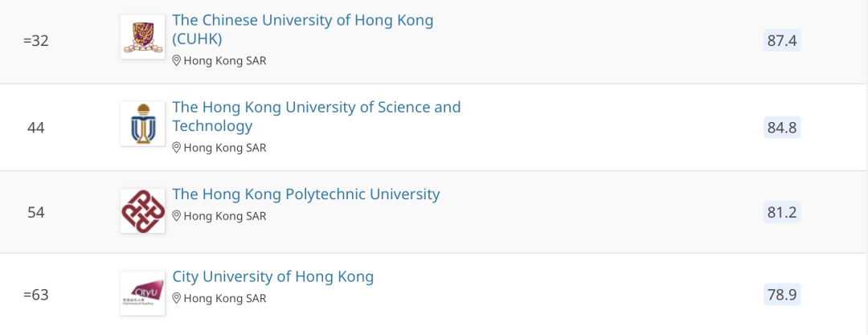Click the =32 rank number
The image size is (868, 335).
click(36, 40)
